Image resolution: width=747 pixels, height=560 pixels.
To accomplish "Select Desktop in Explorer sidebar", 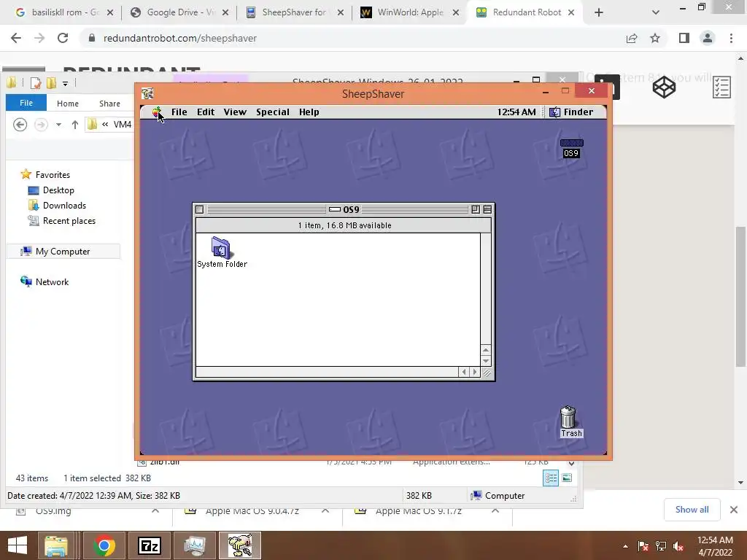I will pos(58,190).
